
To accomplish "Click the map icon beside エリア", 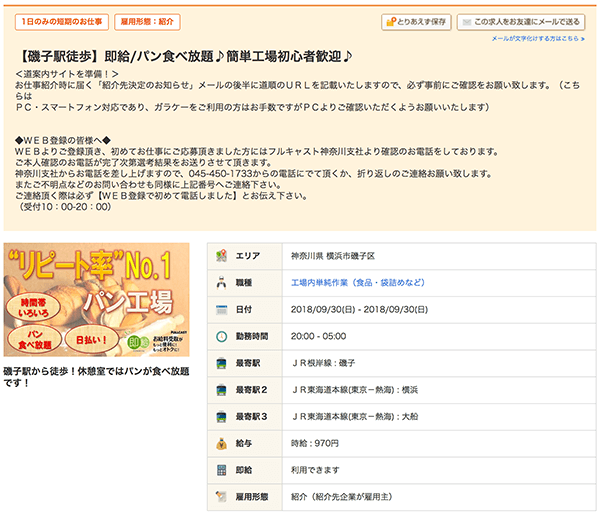I will 221,256.
